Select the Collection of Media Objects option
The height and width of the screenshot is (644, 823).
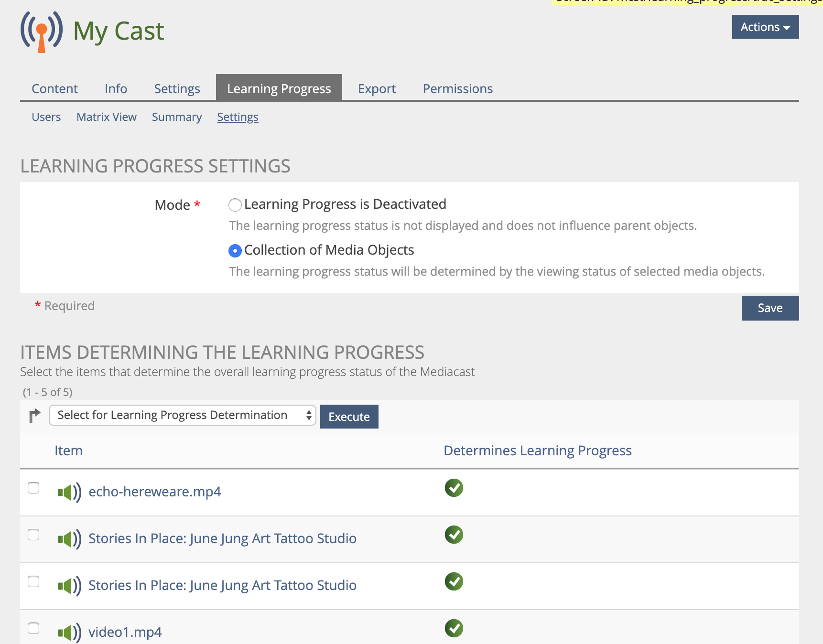235,251
